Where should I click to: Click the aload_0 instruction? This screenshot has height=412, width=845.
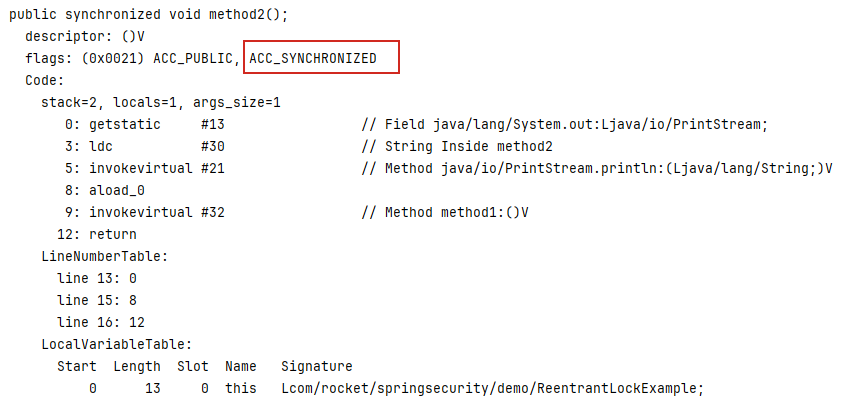105,191
